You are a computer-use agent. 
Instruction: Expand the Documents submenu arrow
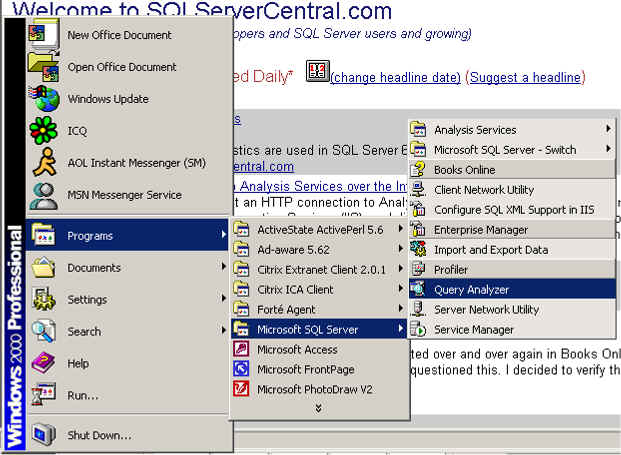[x=224, y=267]
